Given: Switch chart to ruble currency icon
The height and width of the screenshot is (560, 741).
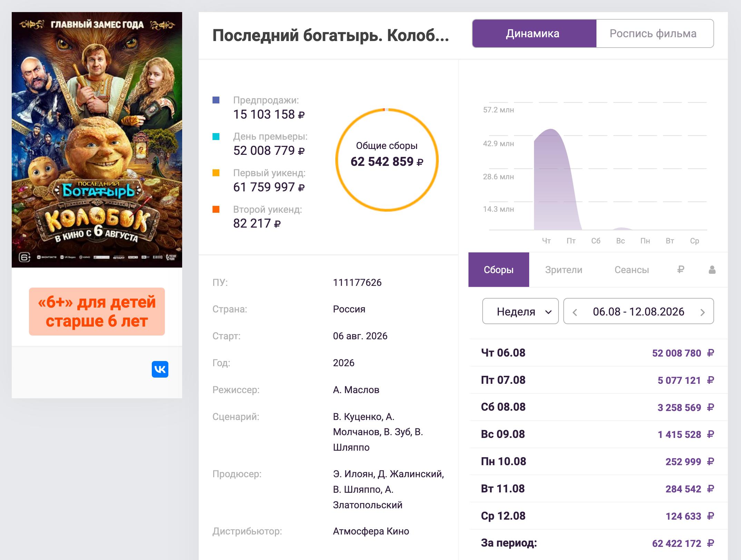Looking at the screenshot, I should (681, 270).
